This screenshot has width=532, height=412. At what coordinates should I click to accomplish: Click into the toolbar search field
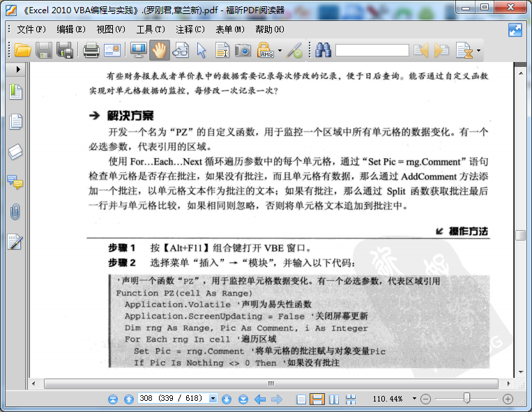click(372, 50)
